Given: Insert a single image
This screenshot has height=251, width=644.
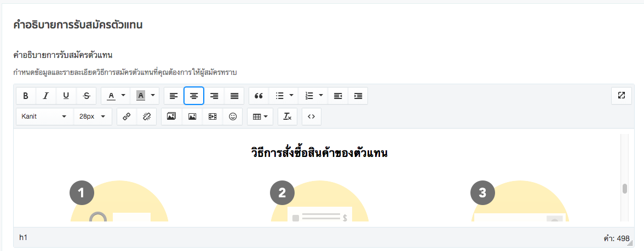Looking at the screenshot, I should pos(192,116).
